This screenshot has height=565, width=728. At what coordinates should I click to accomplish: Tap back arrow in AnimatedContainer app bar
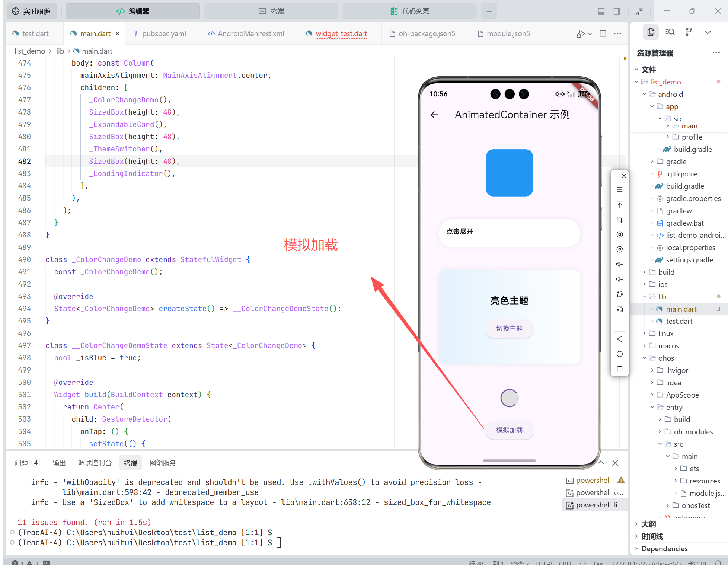click(434, 115)
